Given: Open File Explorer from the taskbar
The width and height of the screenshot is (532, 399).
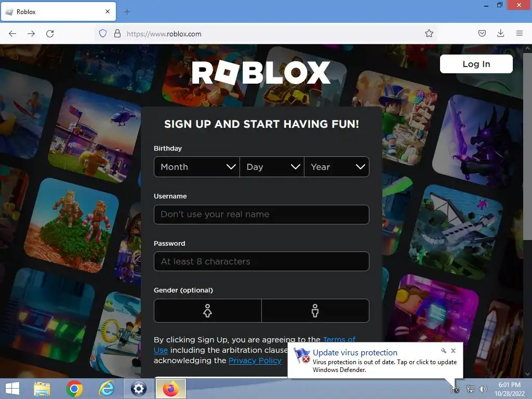Looking at the screenshot, I should click(42, 389).
